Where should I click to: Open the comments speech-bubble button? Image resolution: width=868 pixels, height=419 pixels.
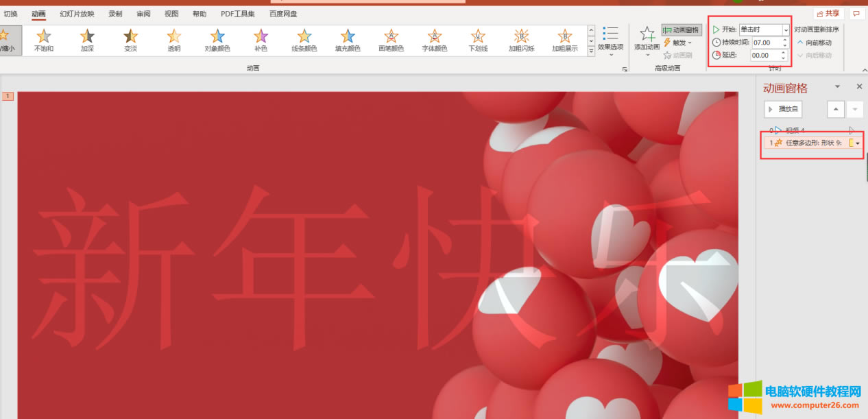[856, 13]
